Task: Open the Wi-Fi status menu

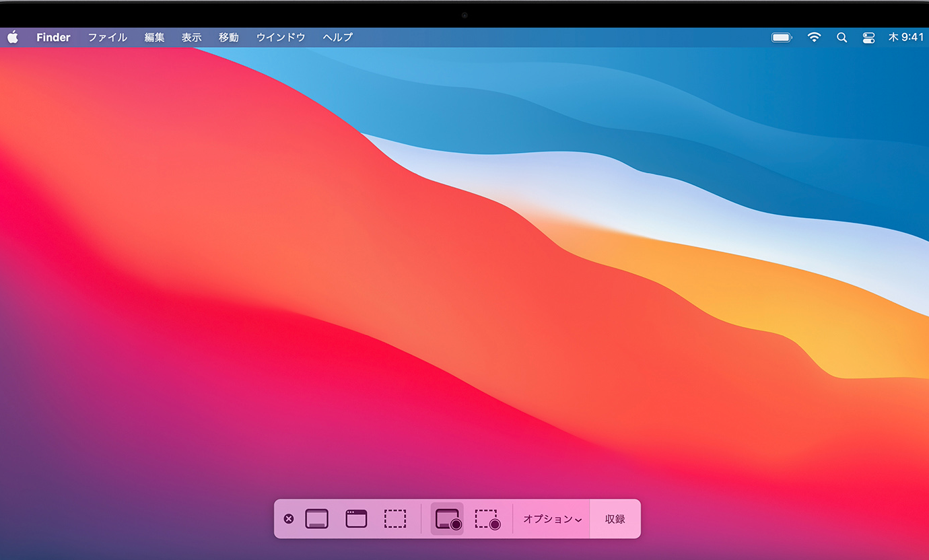Action: click(815, 38)
